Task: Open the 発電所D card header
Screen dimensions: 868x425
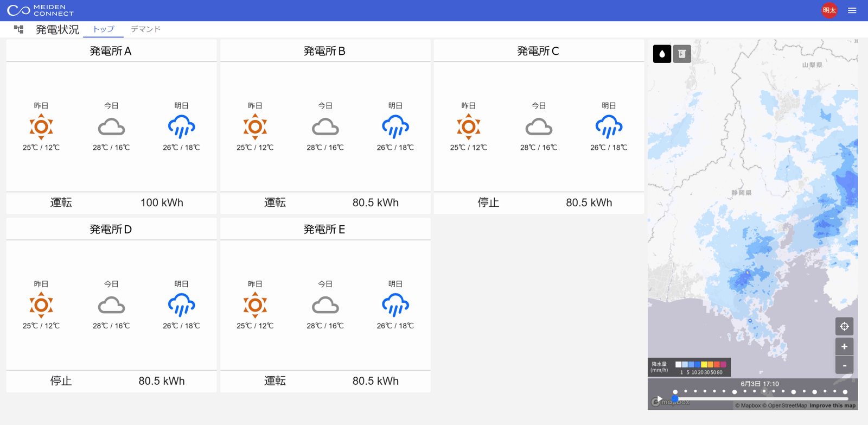Action: click(111, 230)
